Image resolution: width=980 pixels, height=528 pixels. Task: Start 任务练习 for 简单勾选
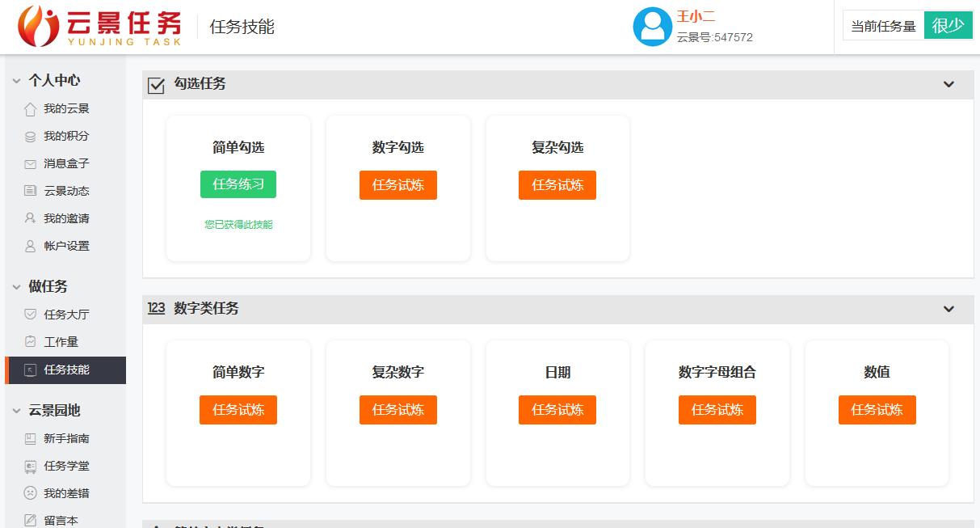[238, 184]
